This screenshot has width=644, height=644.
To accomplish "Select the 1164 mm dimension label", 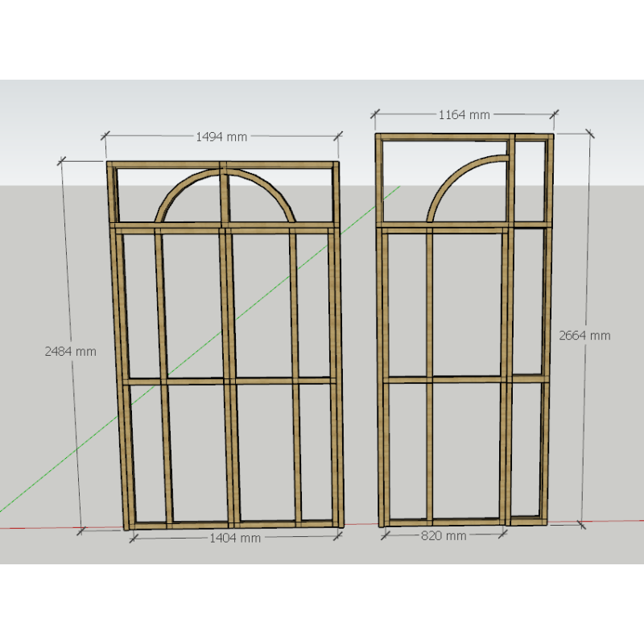I will tap(465, 114).
